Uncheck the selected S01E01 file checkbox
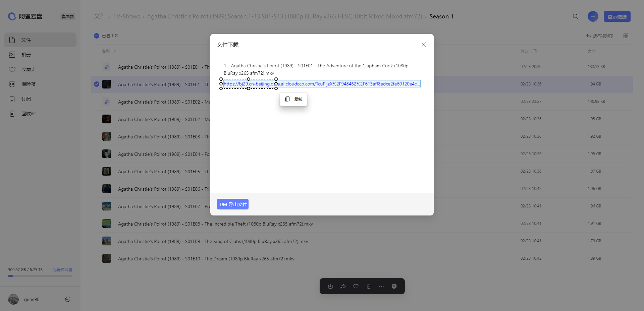 pyautogui.click(x=97, y=84)
